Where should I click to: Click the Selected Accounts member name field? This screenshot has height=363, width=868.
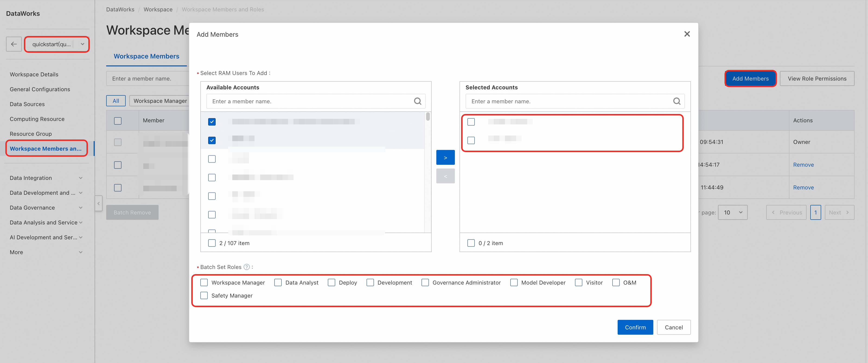pos(569,101)
